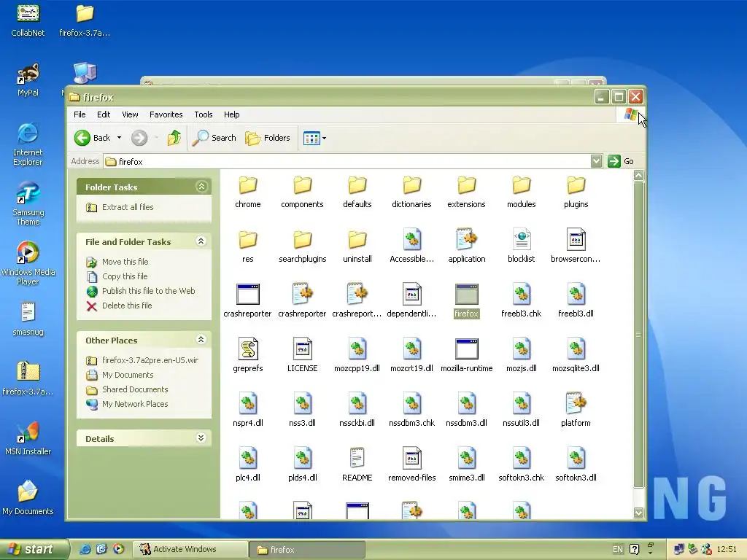Click Publish this file to the Web
The width and height of the screenshot is (747, 560).
pos(148,291)
